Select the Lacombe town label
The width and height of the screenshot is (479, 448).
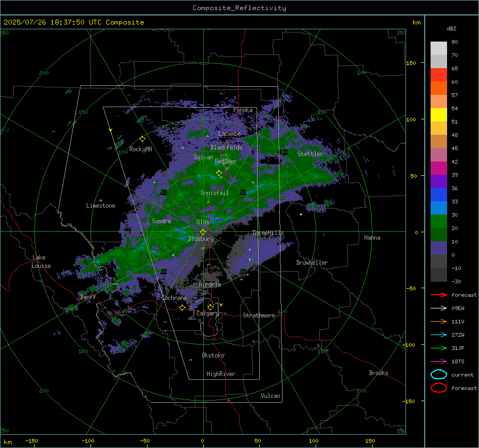229,134
